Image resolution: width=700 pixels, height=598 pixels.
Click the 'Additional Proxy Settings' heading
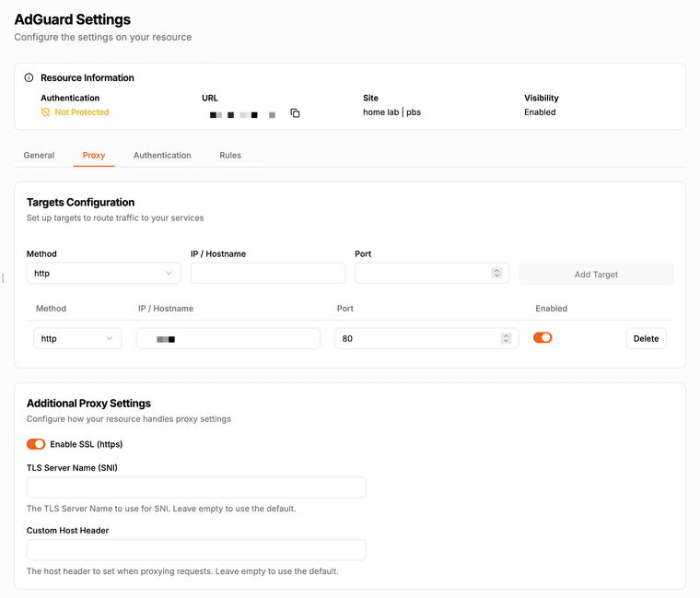[x=88, y=404]
